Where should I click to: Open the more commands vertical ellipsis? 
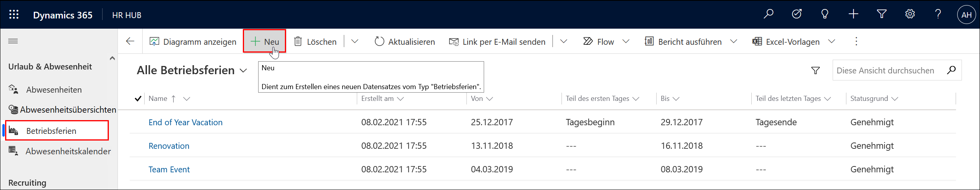pyautogui.click(x=856, y=41)
